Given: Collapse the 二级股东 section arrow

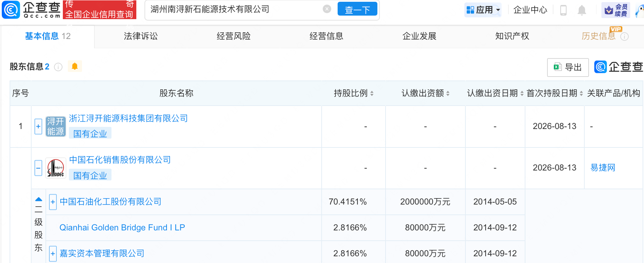Looking at the screenshot, I should coord(39,200).
